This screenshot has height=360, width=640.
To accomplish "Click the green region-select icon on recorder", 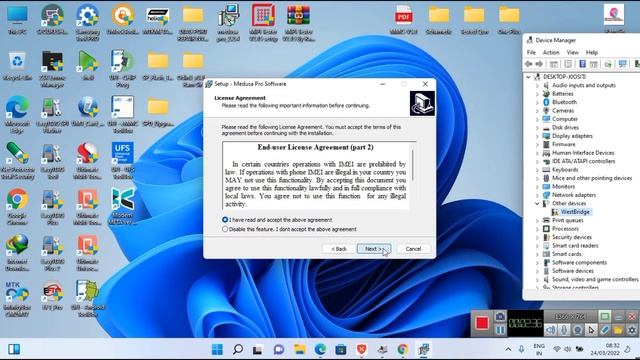I will pos(604,316).
